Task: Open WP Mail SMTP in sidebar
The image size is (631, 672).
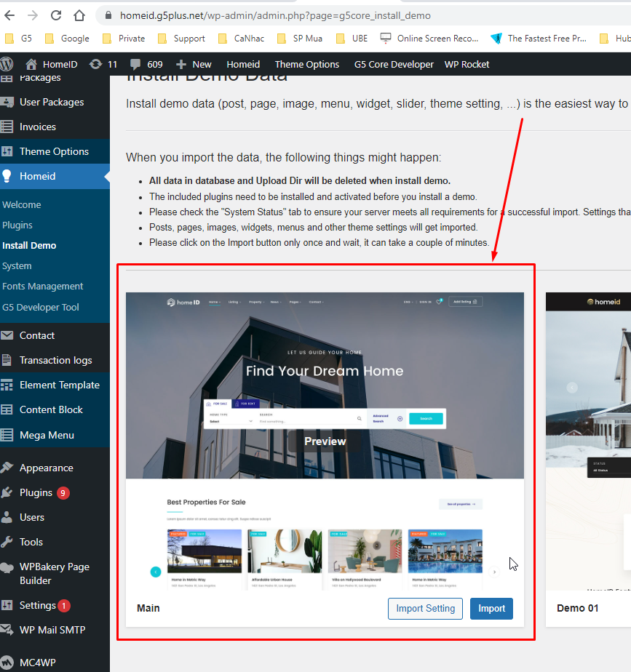Action: [x=55, y=630]
